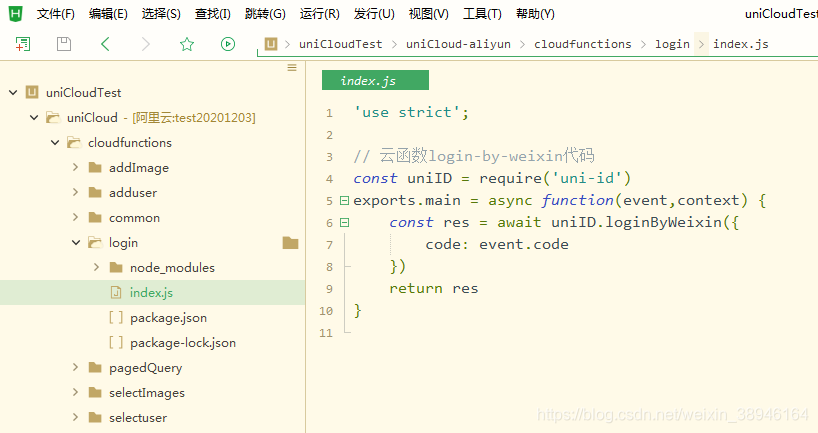Click the index.js file icon in tree
818x433 pixels.
click(116, 293)
